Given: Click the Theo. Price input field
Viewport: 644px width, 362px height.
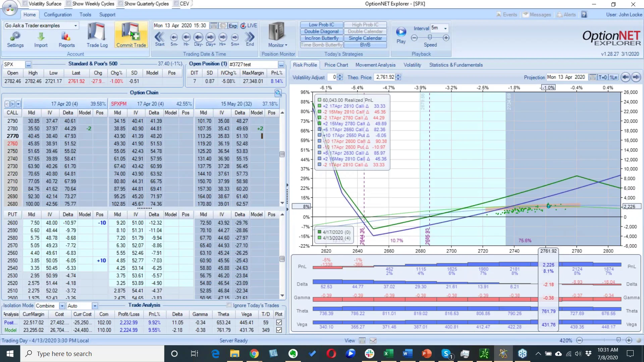Looking at the screenshot, I should (x=385, y=77).
